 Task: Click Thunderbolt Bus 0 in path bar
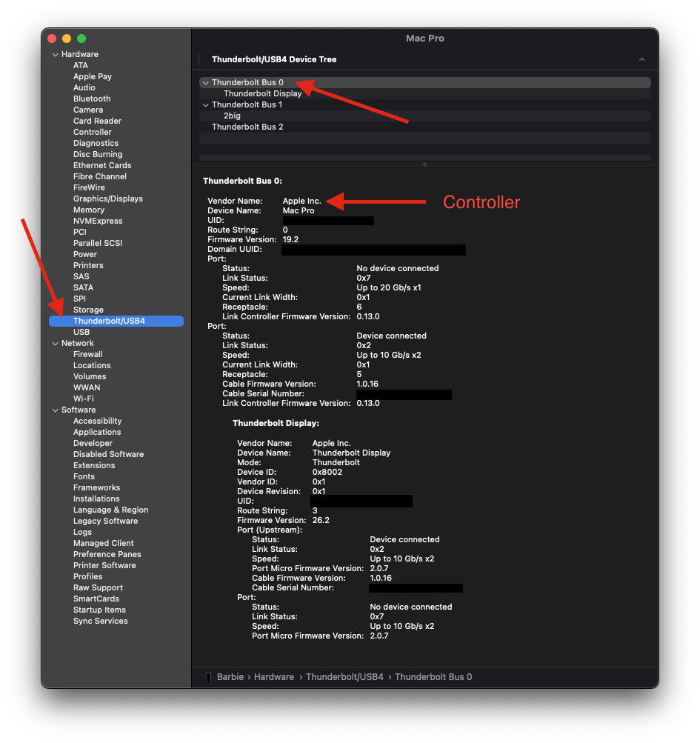coord(433,677)
